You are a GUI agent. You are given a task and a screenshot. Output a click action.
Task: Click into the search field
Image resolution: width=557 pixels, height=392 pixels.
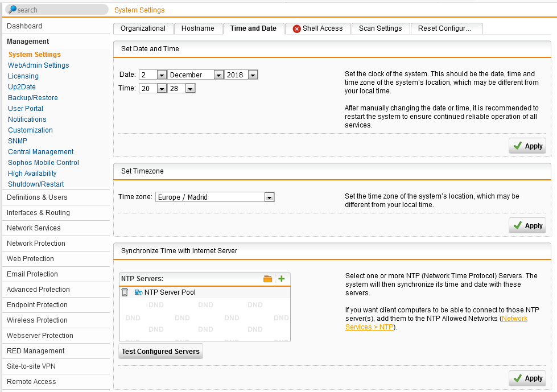(x=63, y=10)
